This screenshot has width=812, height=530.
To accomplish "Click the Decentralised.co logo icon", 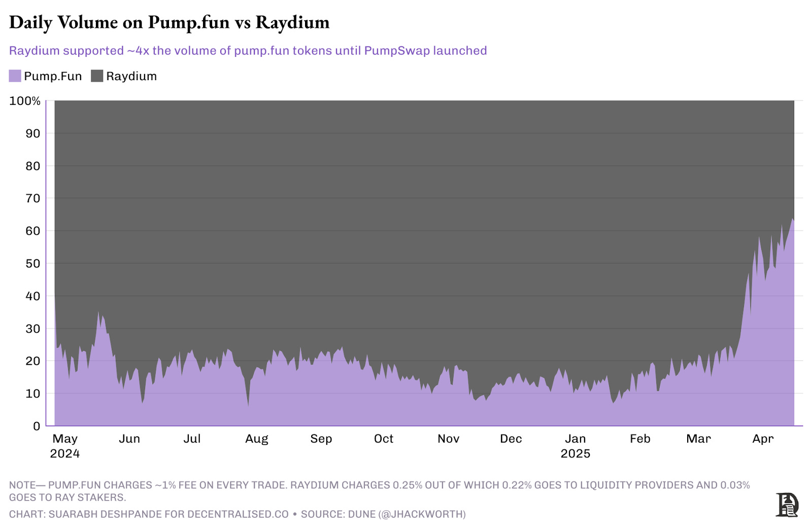I will (787, 505).
